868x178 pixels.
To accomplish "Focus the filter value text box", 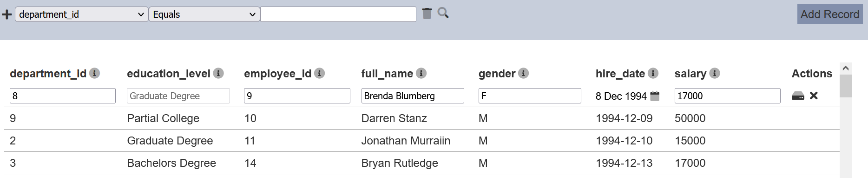I will tap(338, 14).
